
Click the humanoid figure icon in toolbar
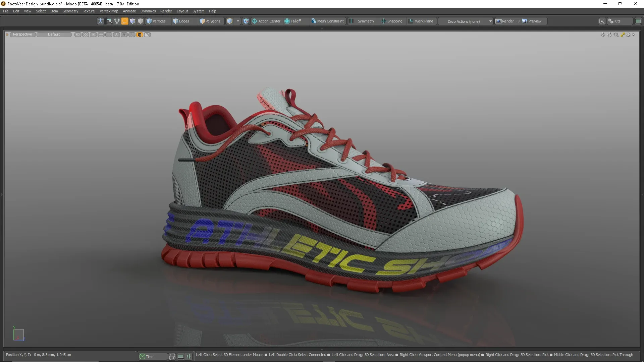pos(100,21)
